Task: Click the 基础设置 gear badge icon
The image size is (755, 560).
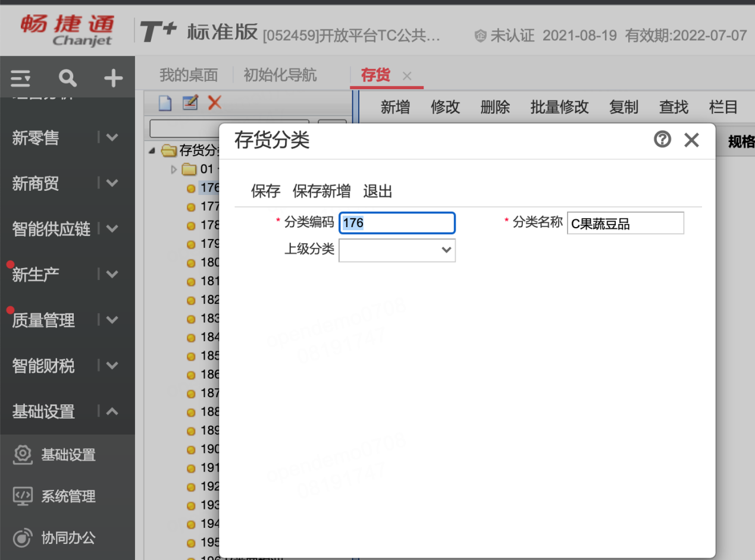Action: 23,455
